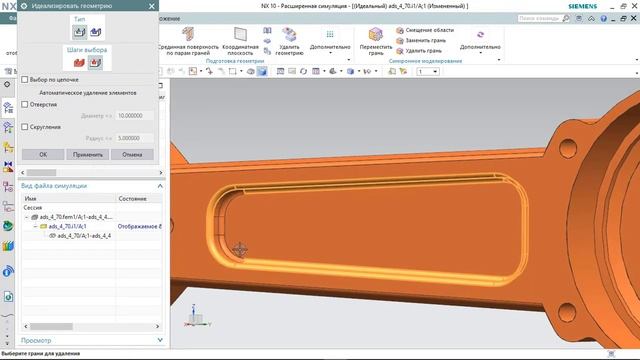The width and height of the screenshot is (640, 360).
Task: Select Сессия tree row
Action: [x=92, y=208]
